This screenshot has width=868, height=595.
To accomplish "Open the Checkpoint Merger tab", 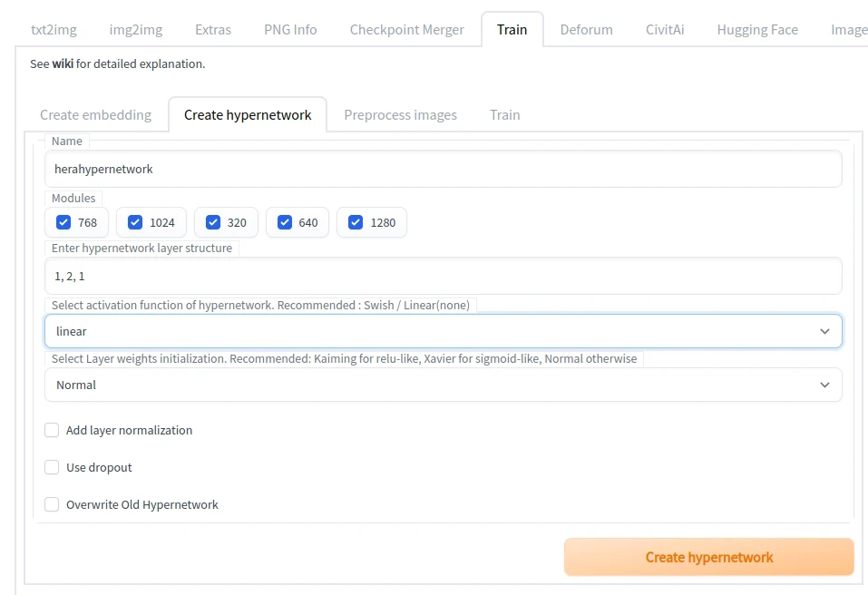I will click(x=406, y=29).
